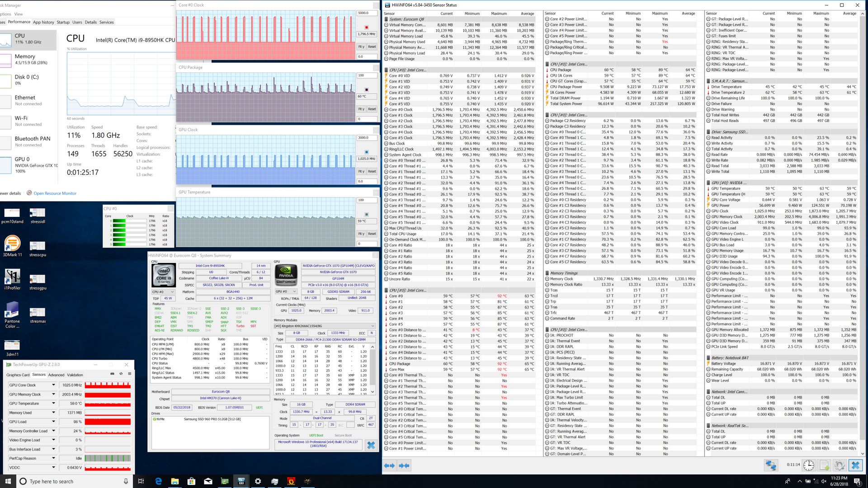868x488 pixels.
Task: Open Memory Used sensor dropdown in GPU-Z
Action: click(53, 413)
